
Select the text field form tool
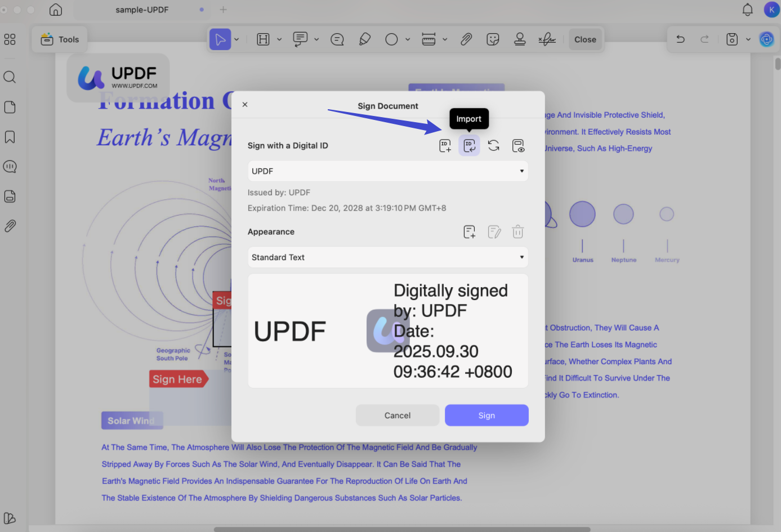pyautogui.click(x=263, y=39)
